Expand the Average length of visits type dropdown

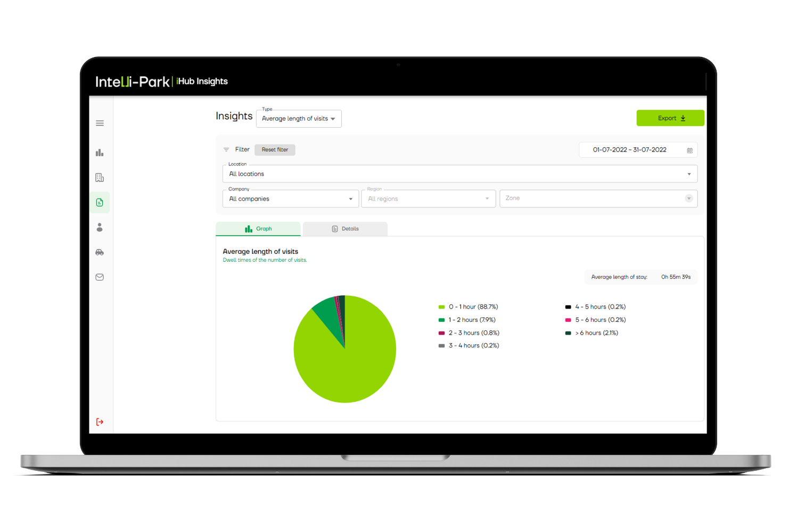click(298, 119)
